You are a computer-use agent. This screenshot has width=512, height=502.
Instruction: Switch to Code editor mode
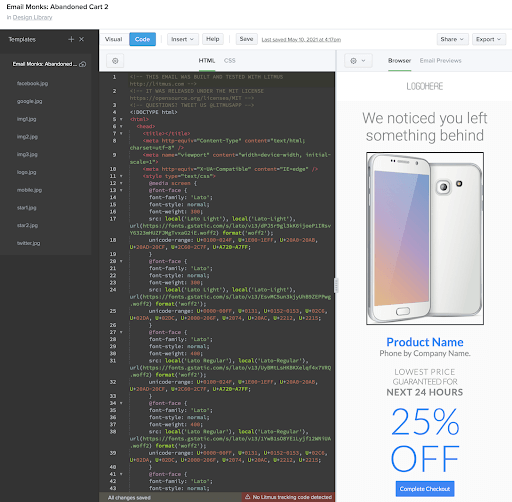[142, 39]
